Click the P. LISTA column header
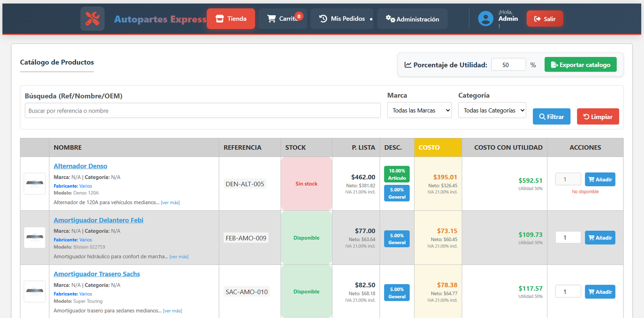644x318 pixels. [x=356, y=148]
